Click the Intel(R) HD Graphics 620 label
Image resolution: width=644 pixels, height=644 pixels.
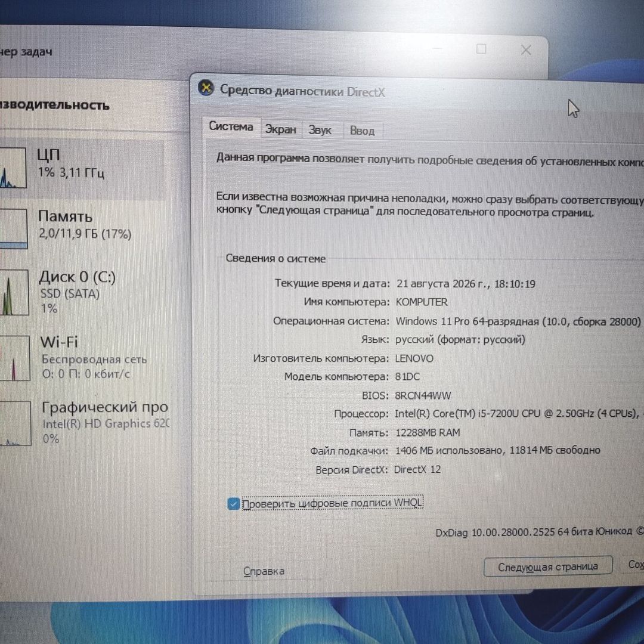tap(106, 423)
